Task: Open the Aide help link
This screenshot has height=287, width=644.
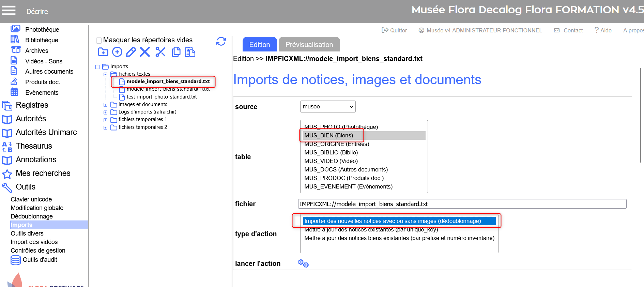Action: [603, 30]
